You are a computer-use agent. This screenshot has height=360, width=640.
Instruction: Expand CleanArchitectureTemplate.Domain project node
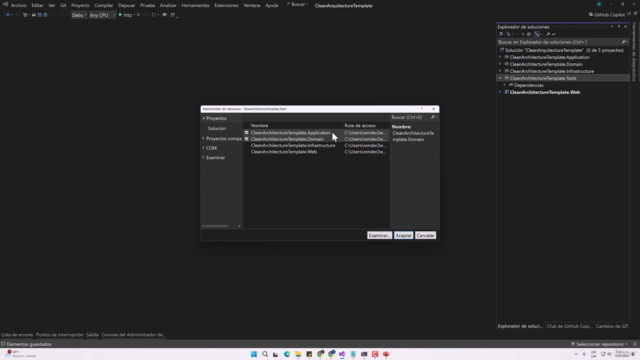pyautogui.click(x=500, y=64)
